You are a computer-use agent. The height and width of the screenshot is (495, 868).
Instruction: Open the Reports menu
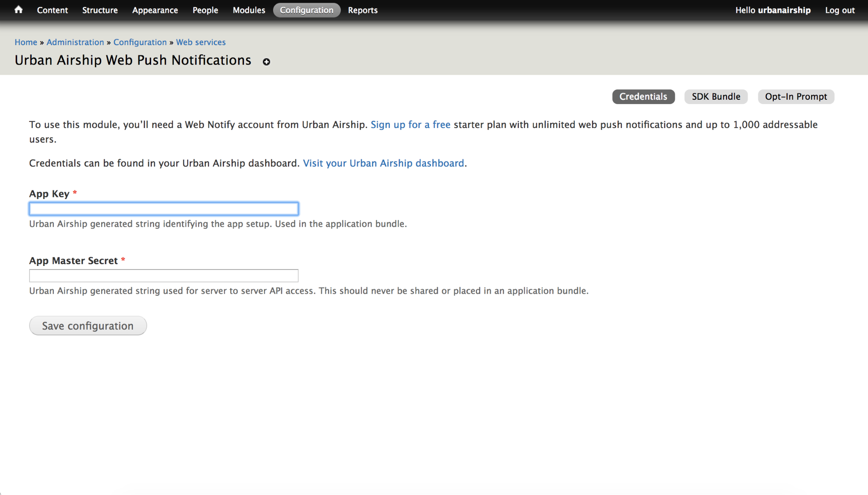pyautogui.click(x=363, y=10)
